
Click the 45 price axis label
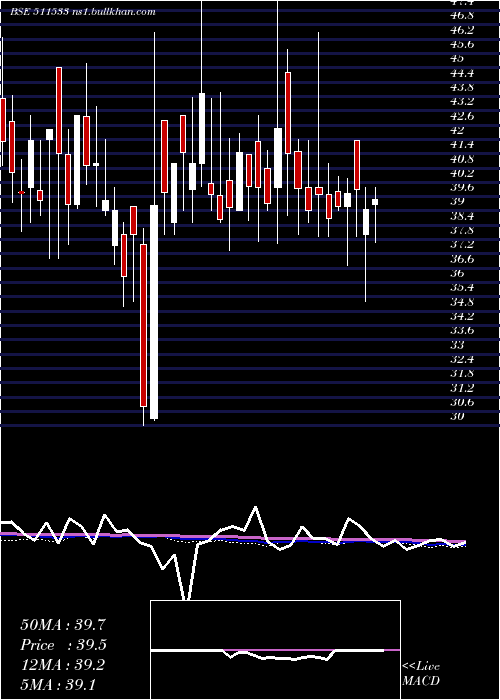(x=457, y=58)
